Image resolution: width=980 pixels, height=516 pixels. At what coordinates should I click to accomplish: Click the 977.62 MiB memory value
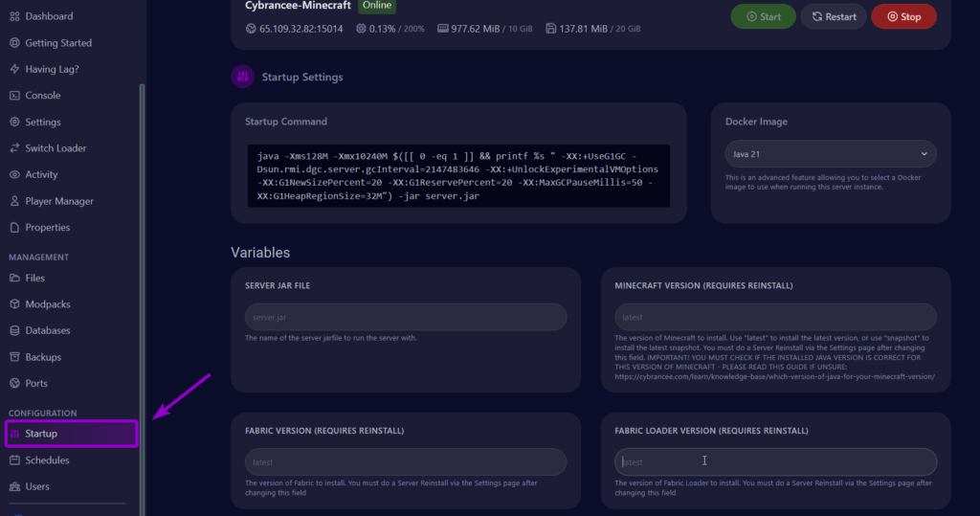(475, 29)
